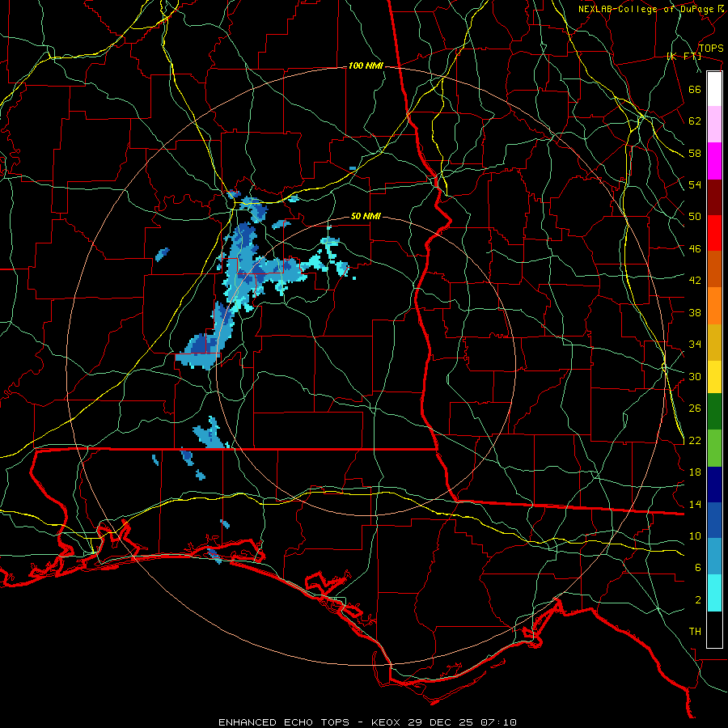Click the orange legend swatch for 42 kft
Screen dimensions: 728x728
pyautogui.click(x=714, y=306)
